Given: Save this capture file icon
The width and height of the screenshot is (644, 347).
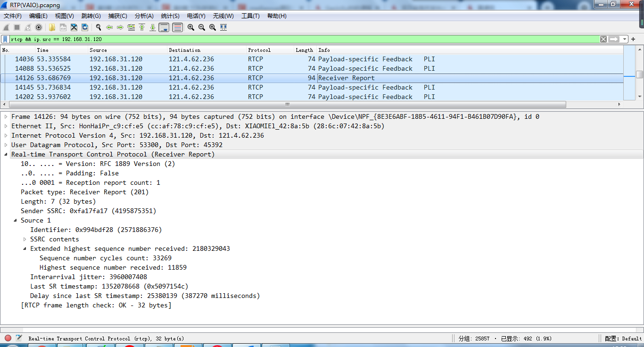Looking at the screenshot, I should click(63, 27).
